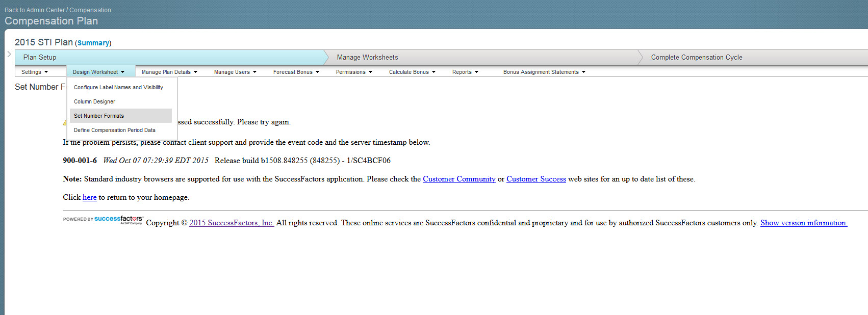Screen dimensions: 868x315
Task: Click the Compensation Plan page heading
Action: [x=51, y=21]
